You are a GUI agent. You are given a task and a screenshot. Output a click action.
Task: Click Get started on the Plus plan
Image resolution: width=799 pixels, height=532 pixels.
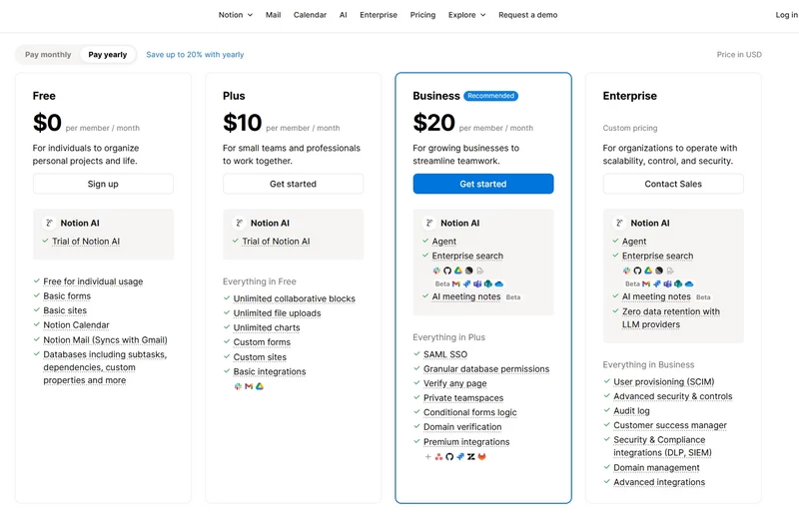293,184
